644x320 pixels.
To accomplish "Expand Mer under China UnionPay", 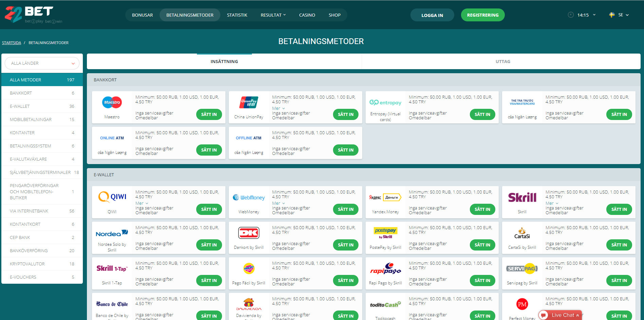I will [278, 108].
